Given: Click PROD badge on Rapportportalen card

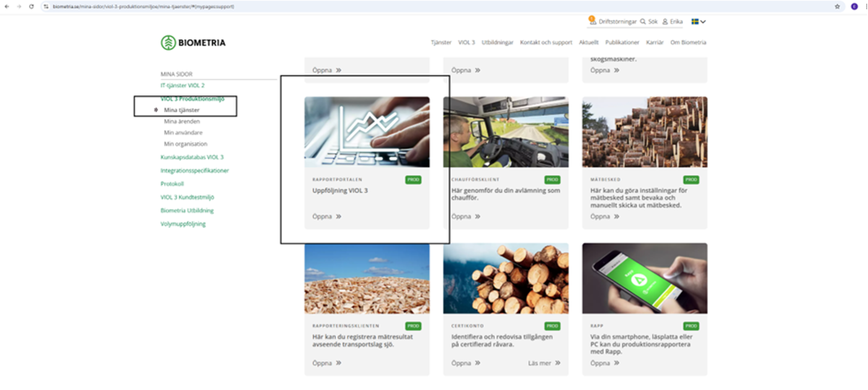Looking at the screenshot, I should (x=413, y=180).
